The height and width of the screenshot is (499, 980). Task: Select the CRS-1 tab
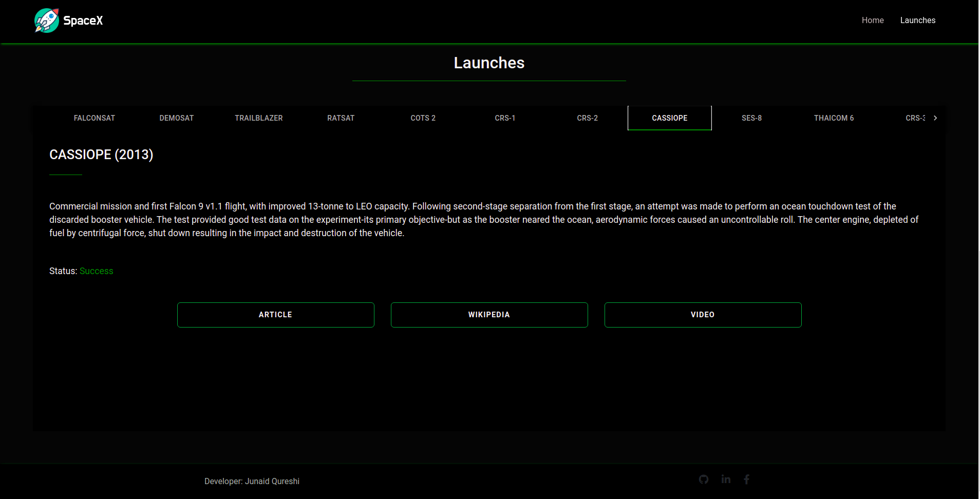click(505, 118)
